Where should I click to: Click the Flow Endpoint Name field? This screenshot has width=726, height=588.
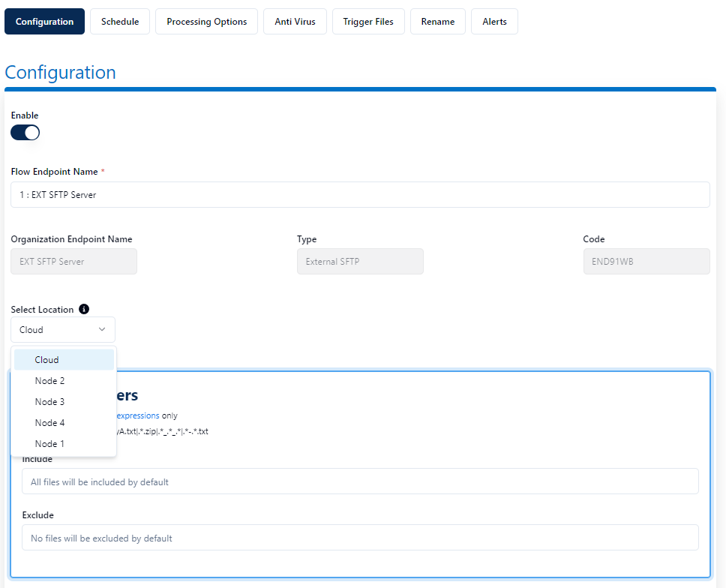[360, 195]
